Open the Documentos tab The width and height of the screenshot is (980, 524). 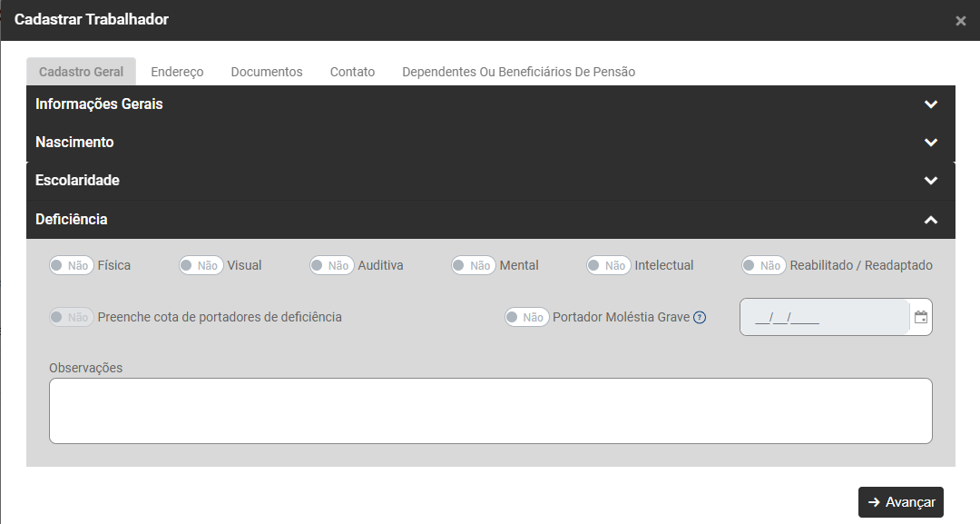(x=267, y=72)
